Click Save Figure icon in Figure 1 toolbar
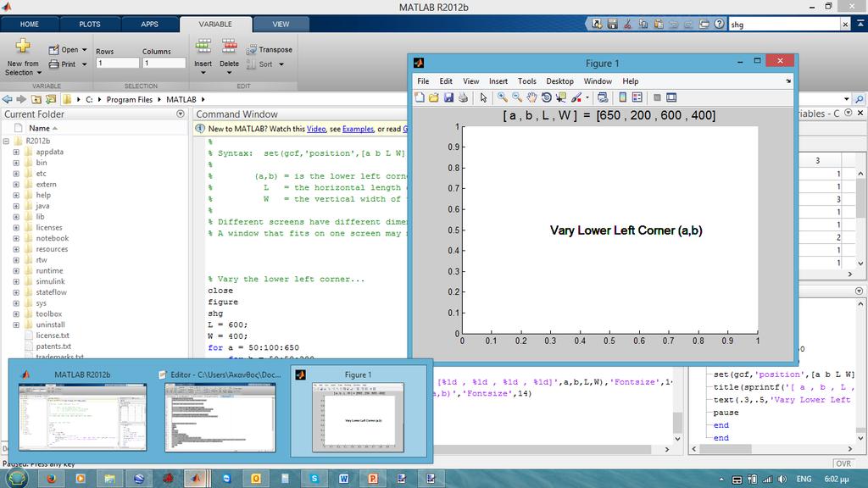 pyautogui.click(x=448, y=97)
